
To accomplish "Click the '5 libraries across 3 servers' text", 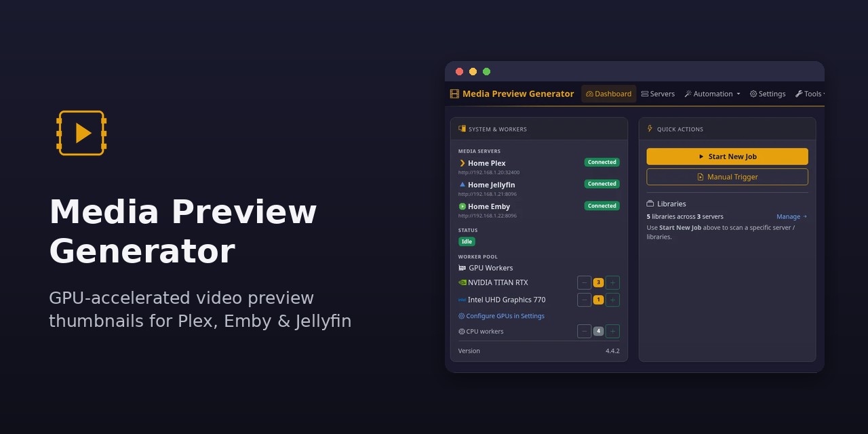I will pyautogui.click(x=685, y=217).
